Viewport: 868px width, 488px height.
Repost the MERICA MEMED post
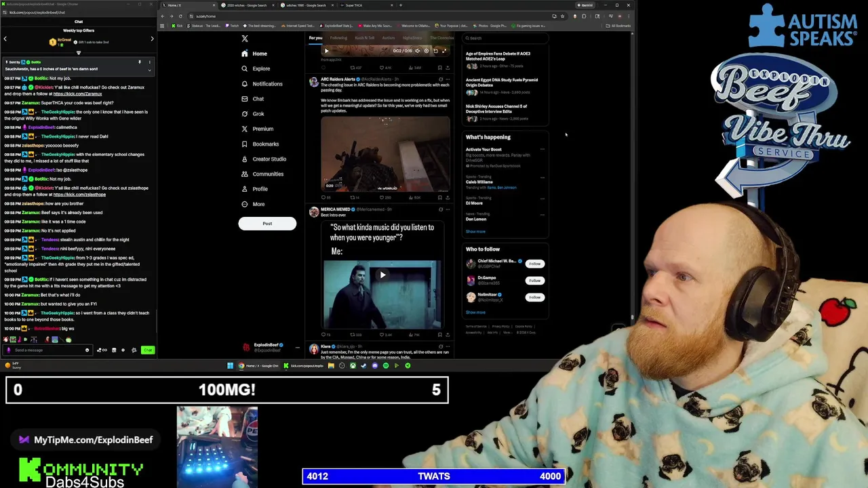pos(355,335)
